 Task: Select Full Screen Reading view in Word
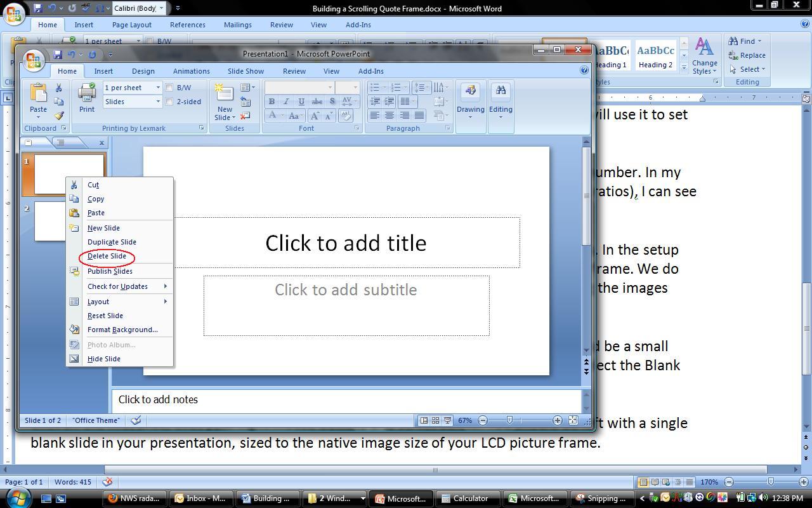click(655, 482)
